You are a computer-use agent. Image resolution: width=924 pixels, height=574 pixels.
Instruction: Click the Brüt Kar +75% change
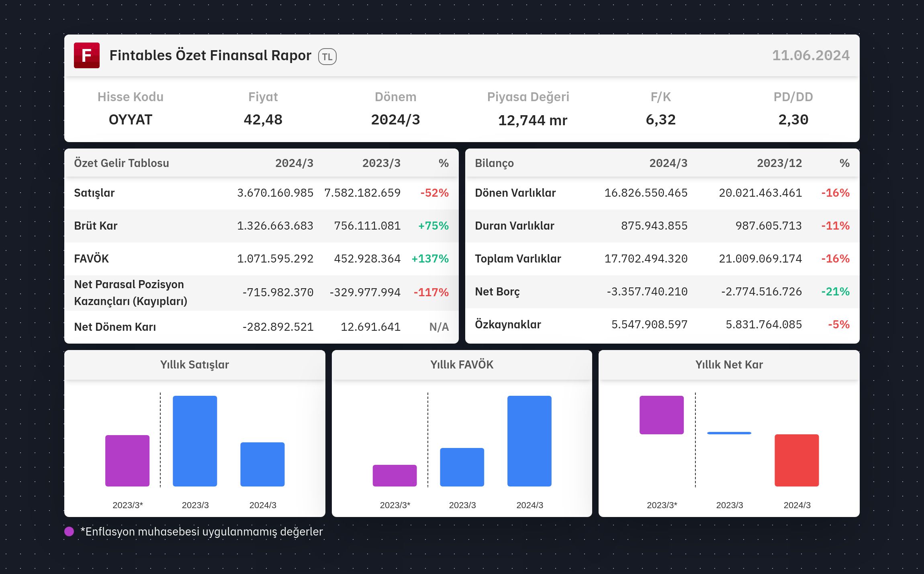433,226
